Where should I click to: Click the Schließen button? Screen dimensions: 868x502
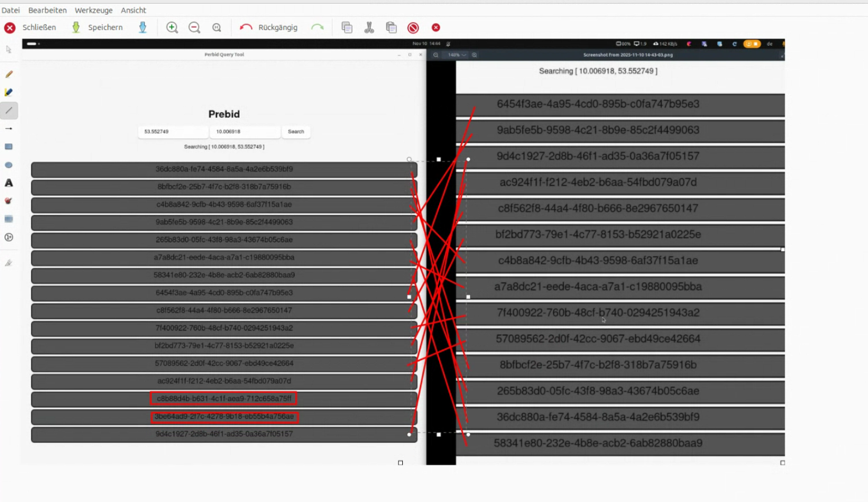30,27
